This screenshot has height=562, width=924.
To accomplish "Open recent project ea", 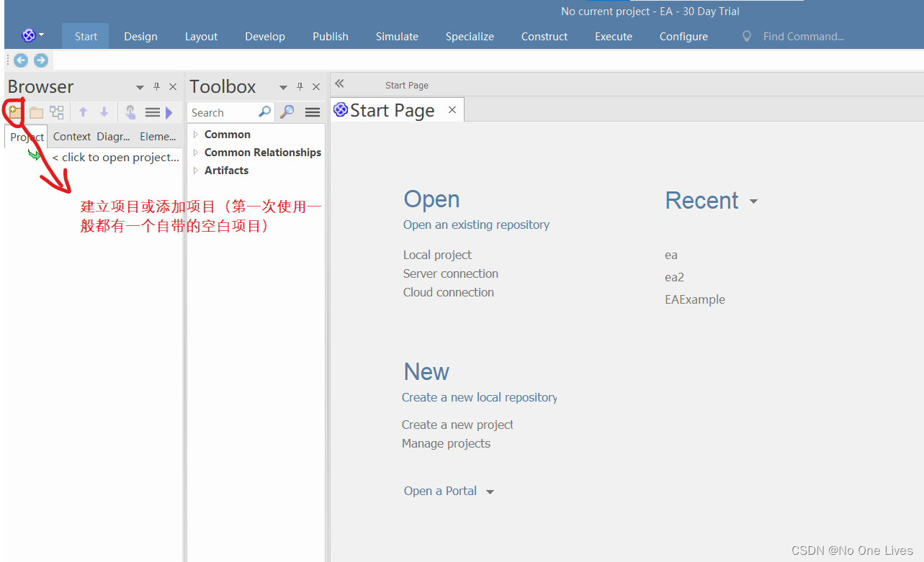I will pyautogui.click(x=671, y=255).
